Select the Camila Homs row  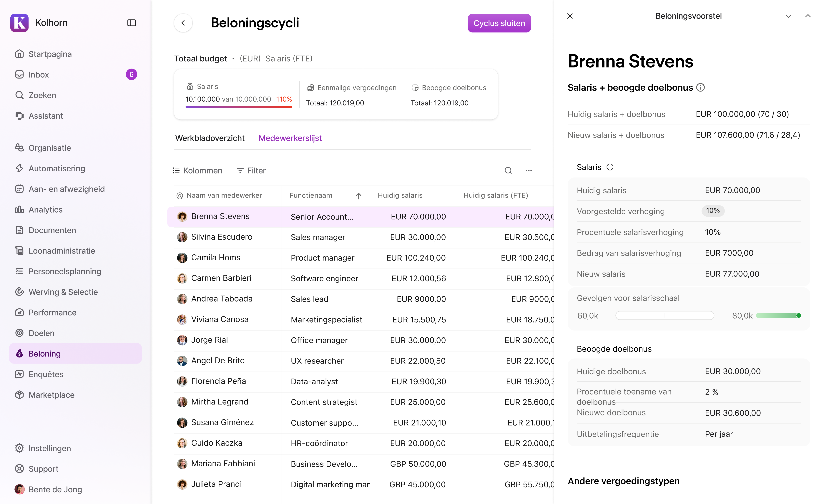pos(216,258)
